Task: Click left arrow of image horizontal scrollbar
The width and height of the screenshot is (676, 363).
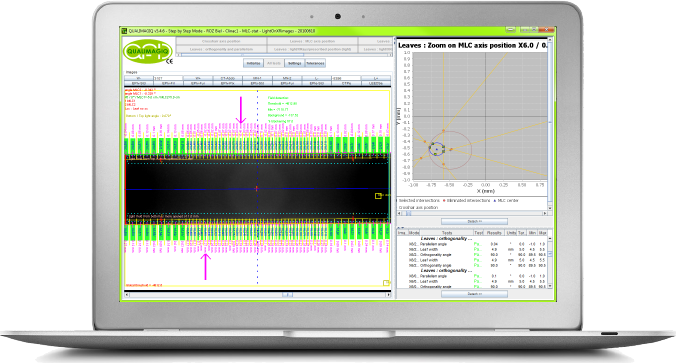Action: (127, 294)
